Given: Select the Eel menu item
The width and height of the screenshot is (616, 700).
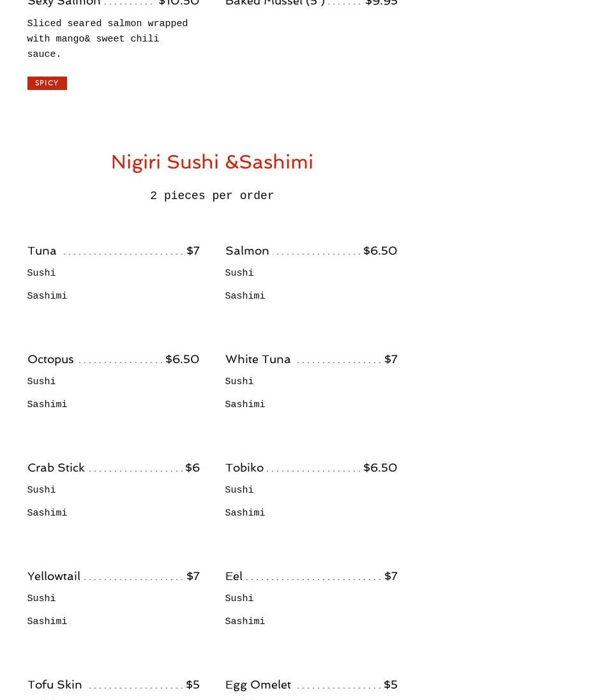Looking at the screenshot, I should (234, 576).
